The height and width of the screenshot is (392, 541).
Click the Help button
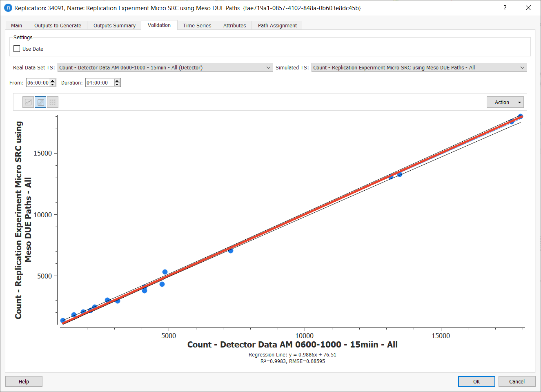24,381
